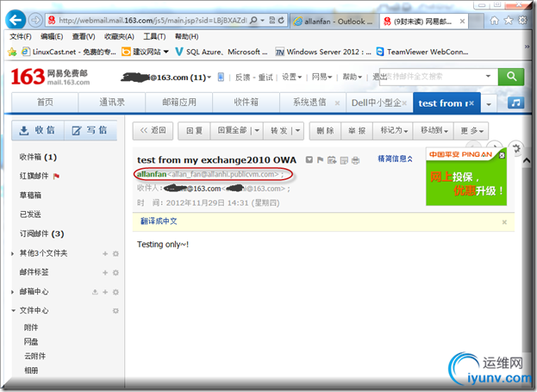Click the 回复 reply button

coord(194,130)
